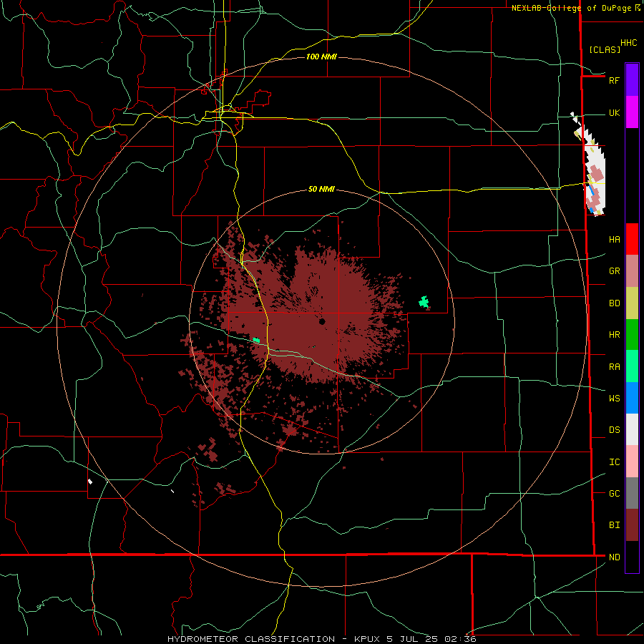
Task: Click the 'HHC' product code text
Action: tap(629, 43)
